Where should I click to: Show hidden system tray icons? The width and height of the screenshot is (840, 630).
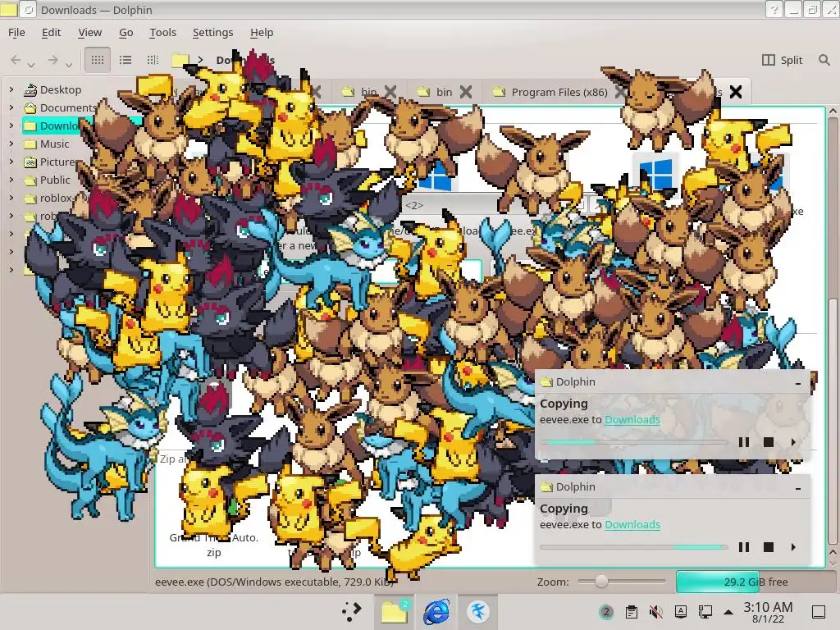(x=728, y=612)
